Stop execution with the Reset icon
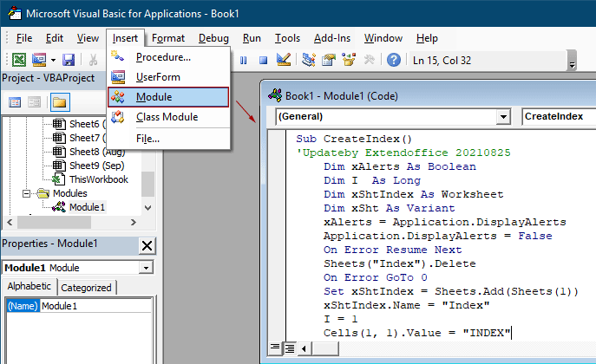This screenshot has height=364, width=596. tap(263, 61)
